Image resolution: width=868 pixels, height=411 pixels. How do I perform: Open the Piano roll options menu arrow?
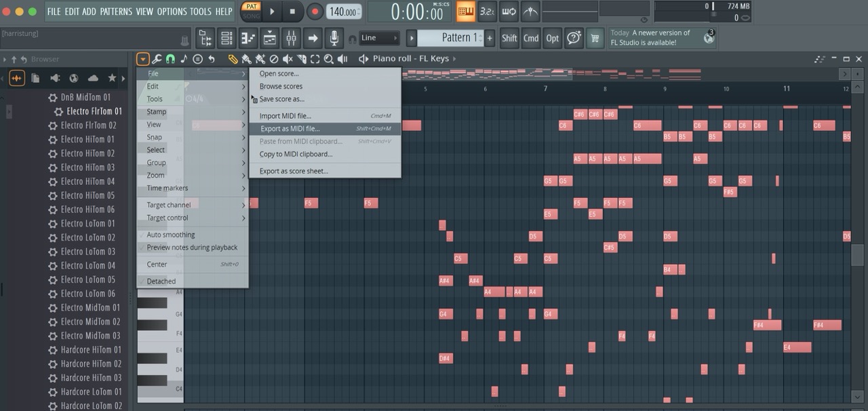pyautogui.click(x=142, y=59)
